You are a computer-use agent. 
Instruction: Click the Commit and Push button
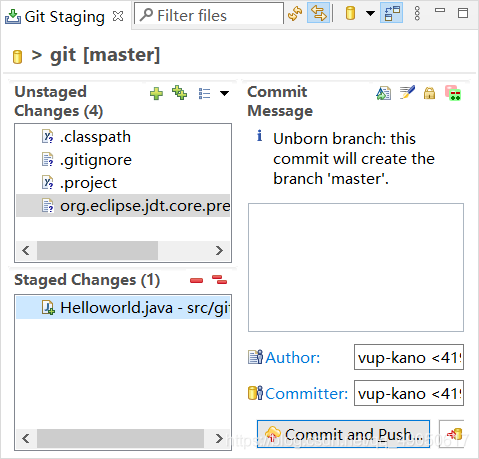[343, 434]
